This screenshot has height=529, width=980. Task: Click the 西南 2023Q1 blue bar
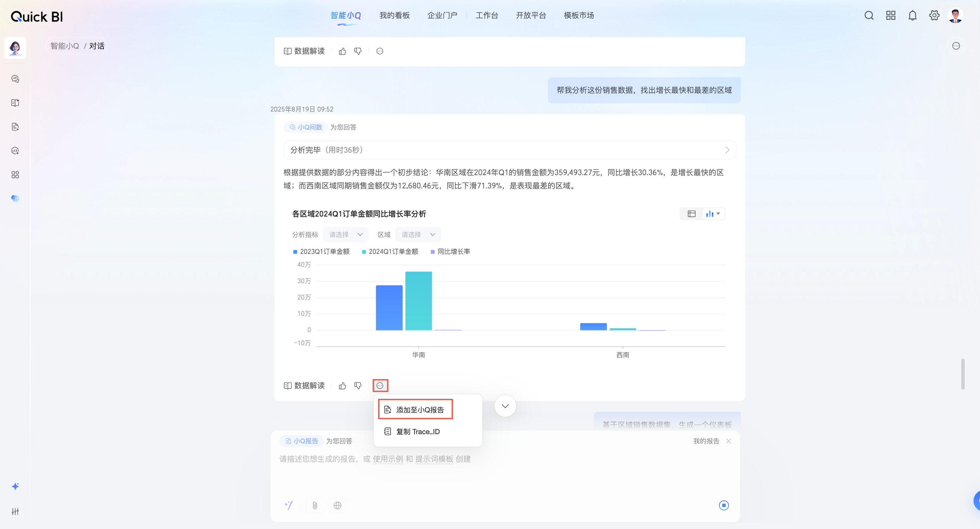click(593, 327)
